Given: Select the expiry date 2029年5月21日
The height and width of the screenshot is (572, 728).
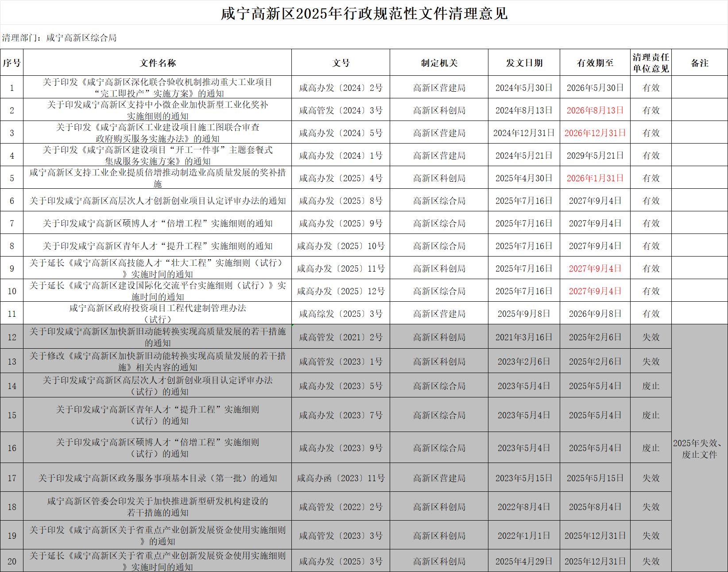Looking at the screenshot, I should coord(595,156).
